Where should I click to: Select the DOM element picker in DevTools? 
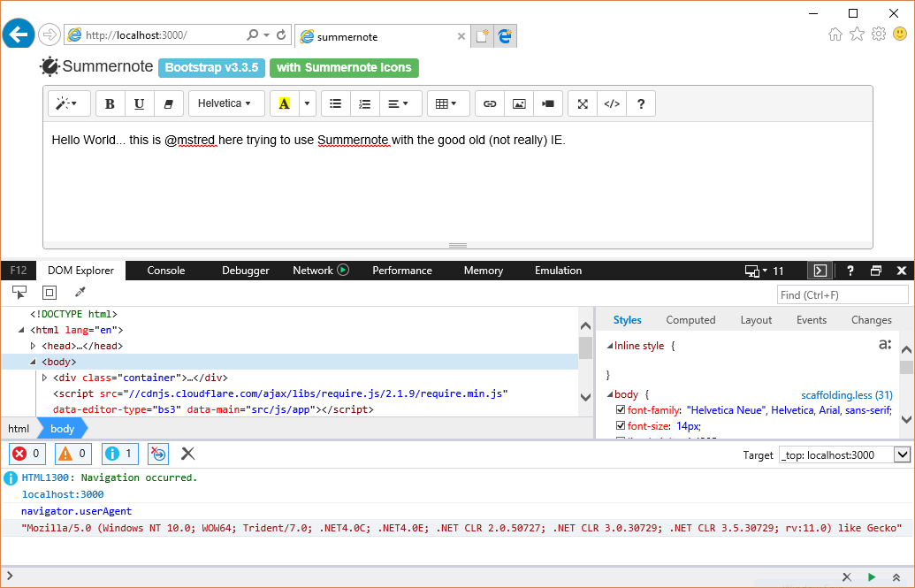(x=19, y=293)
